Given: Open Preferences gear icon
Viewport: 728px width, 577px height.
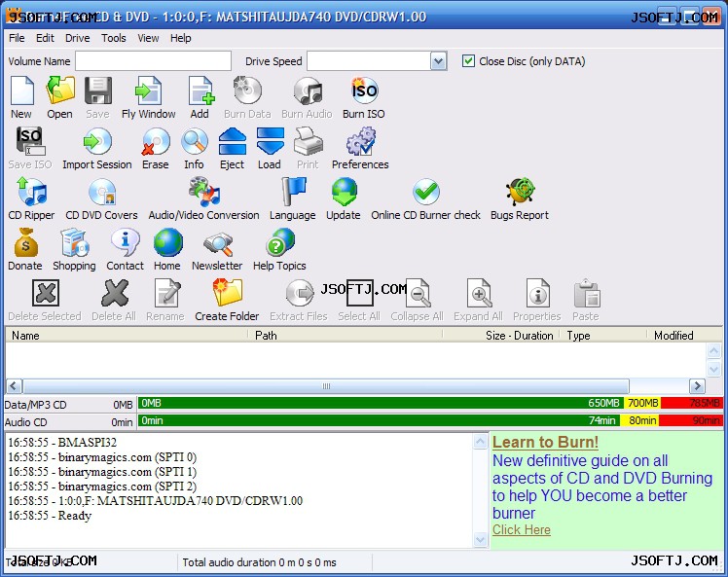Looking at the screenshot, I should coord(360,141).
